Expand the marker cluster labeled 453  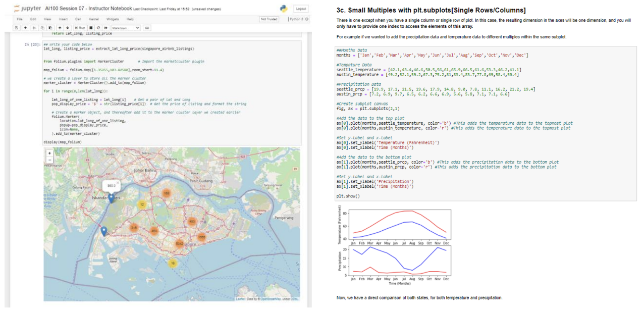(192, 221)
